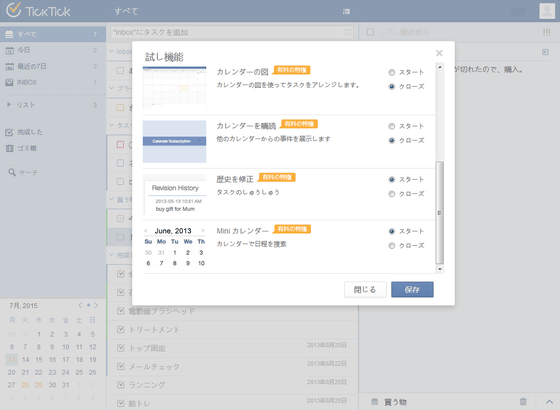Open ゴミ箱 trash in sidebar

coord(53,149)
